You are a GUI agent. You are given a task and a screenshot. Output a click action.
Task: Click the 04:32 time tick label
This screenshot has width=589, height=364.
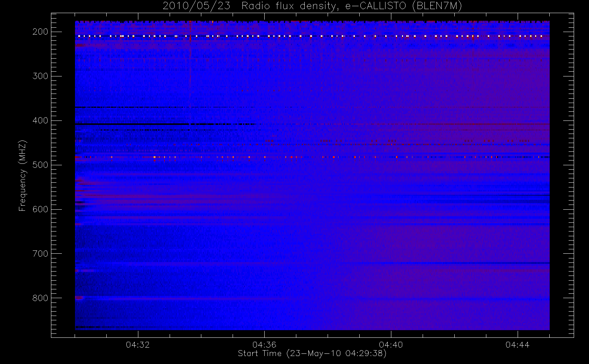[138, 345]
